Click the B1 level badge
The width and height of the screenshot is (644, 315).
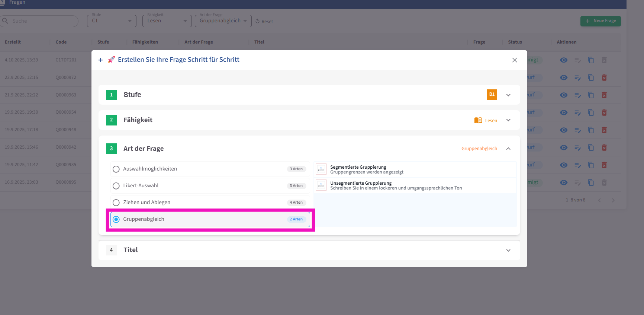click(x=492, y=95)
